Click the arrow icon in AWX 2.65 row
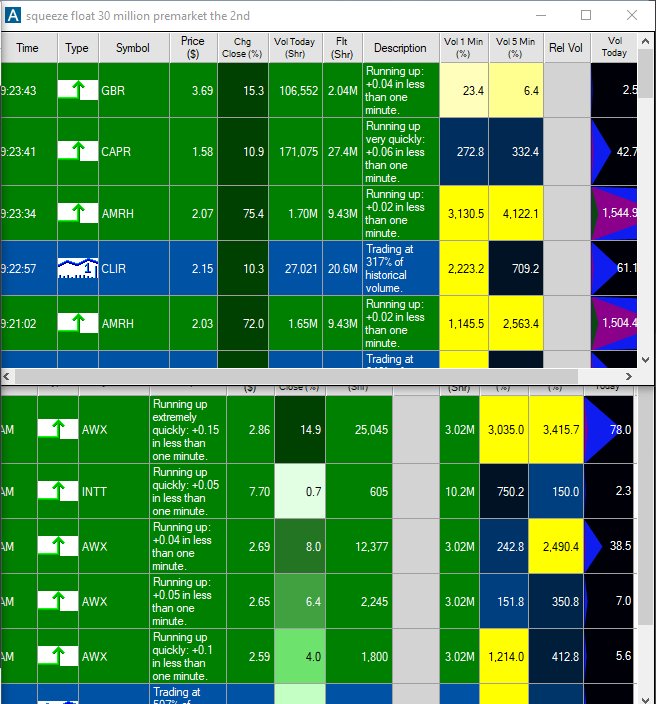The width and height of the screenshot is (656, 704). coord(58,601)
